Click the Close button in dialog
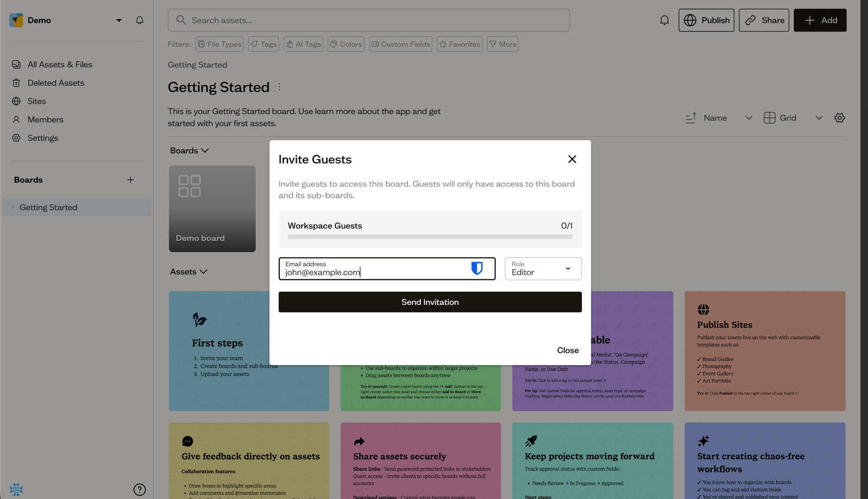 pos(568,350)
